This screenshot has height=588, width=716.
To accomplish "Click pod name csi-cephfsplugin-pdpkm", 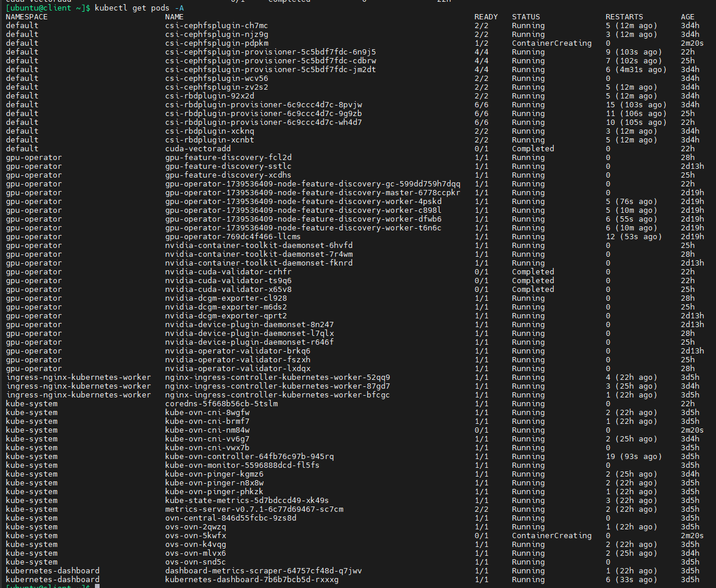I will (x=217, y=43).
